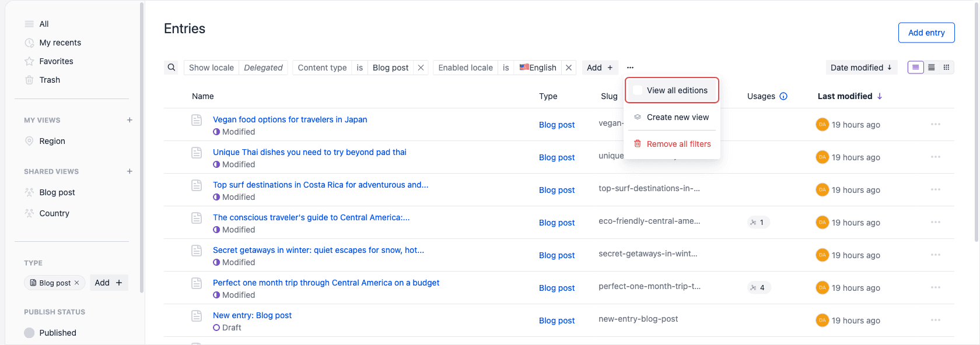Click the Add entry button
980x345 pixels.
pyautogui.click(x=926, y=33)
